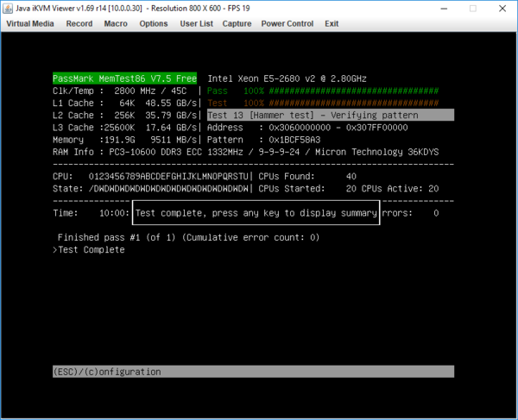This screenshot has height=420, width=518.
Task: Open the Power Control menu
Action: (x=287, y=24)
